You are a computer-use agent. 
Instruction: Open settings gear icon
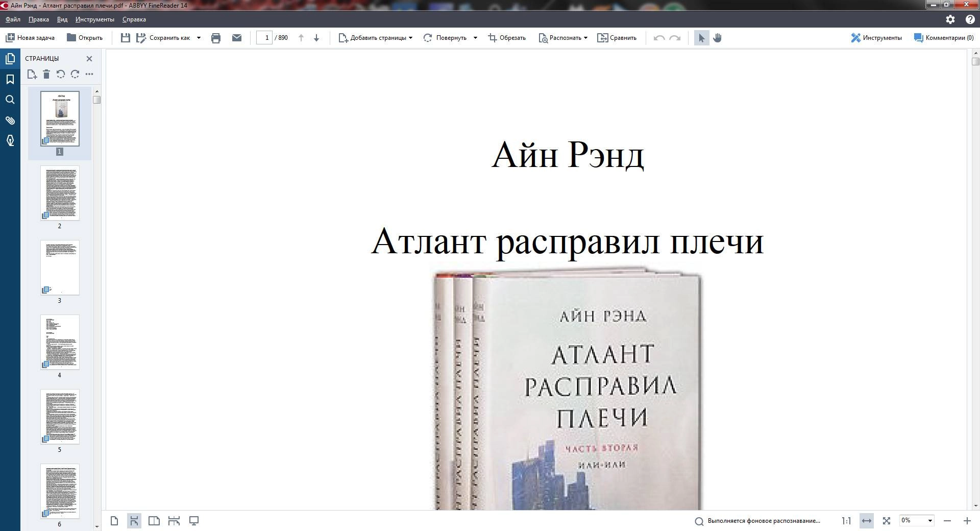tap(950, 19)
